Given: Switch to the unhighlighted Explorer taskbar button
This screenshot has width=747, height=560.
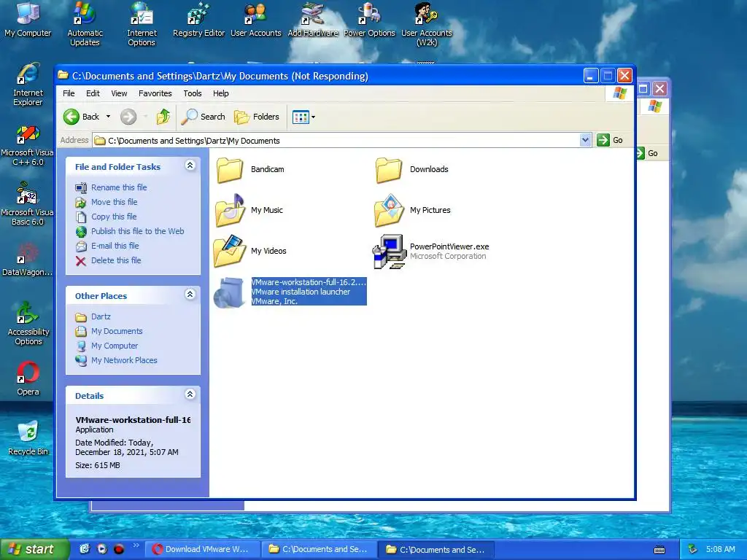Looking at the screenshot, I should (x=320, y=550).
